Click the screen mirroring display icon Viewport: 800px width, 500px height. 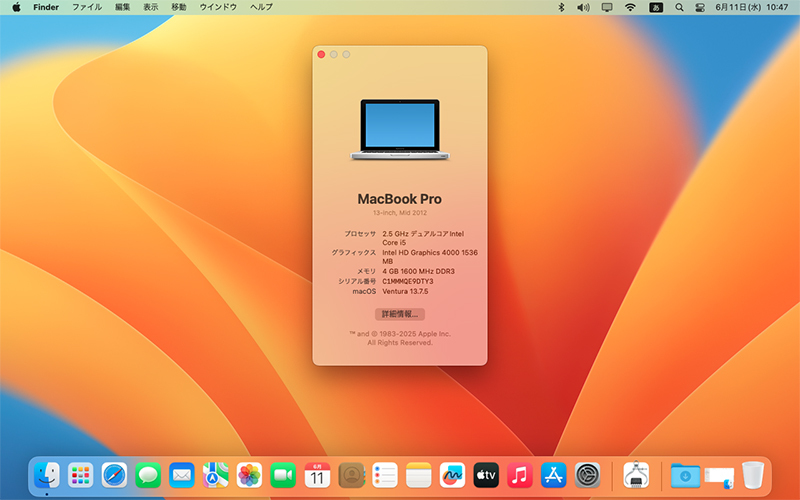(607, 7)
